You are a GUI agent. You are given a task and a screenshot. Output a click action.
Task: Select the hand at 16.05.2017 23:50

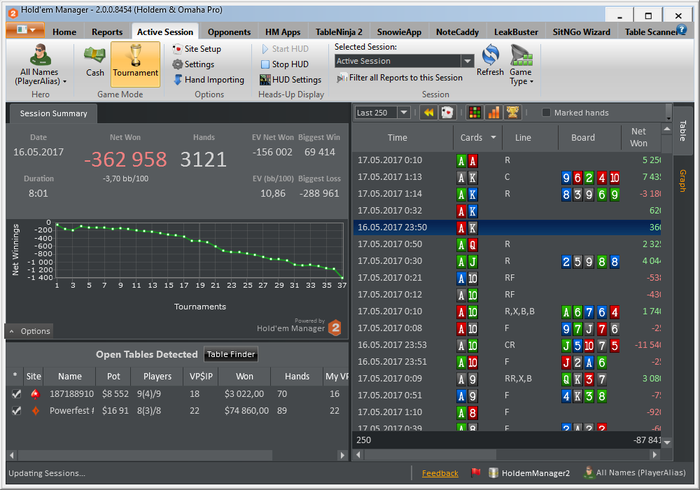pyautogui.click(x=507, y=227)
